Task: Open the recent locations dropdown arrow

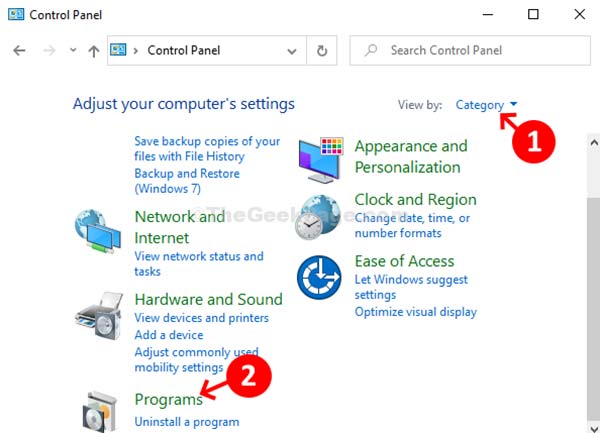Action: pyautogui.click(x=73, y=50)
